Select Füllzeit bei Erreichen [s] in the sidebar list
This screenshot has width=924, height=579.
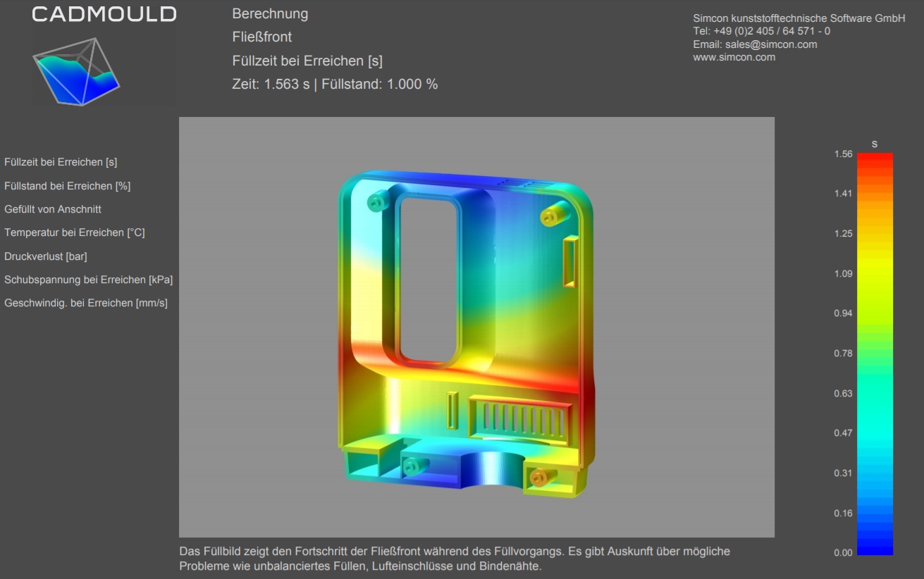61,162
